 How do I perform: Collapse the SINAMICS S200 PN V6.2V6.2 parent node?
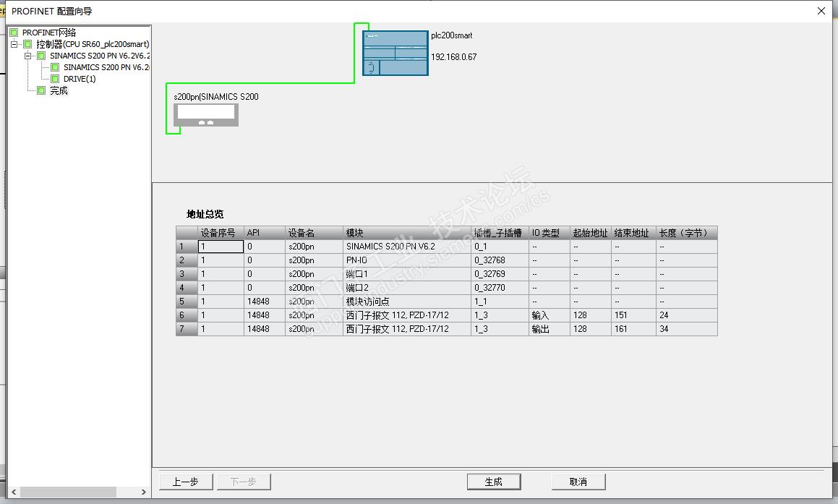coord(27,56)
